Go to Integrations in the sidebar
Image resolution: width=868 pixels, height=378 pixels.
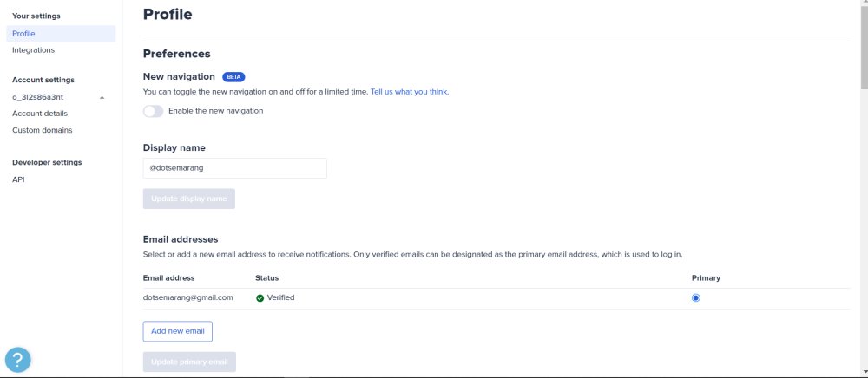click(x=33, y=50)
